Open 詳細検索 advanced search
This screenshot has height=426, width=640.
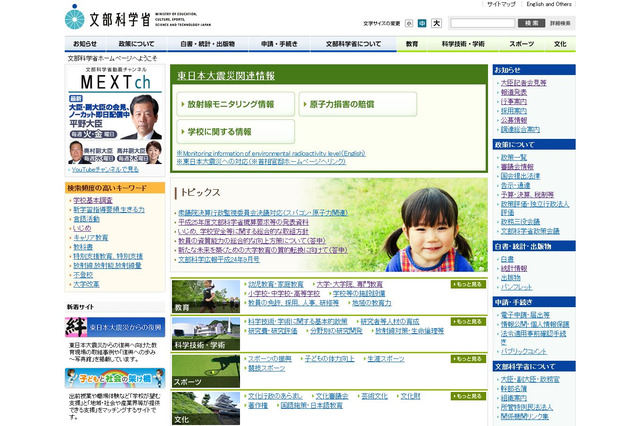pos(560,23)
